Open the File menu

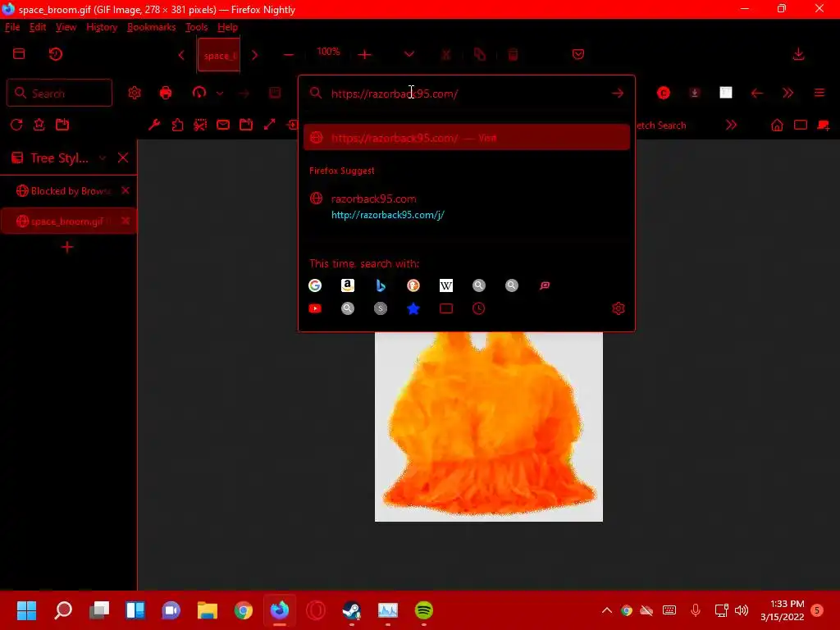click(12, 27)
